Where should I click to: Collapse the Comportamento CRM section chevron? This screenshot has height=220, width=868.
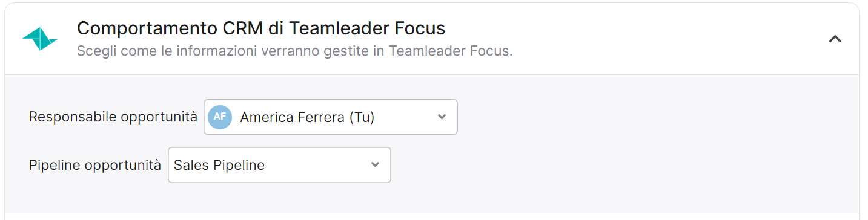click(x=835, y=39)
